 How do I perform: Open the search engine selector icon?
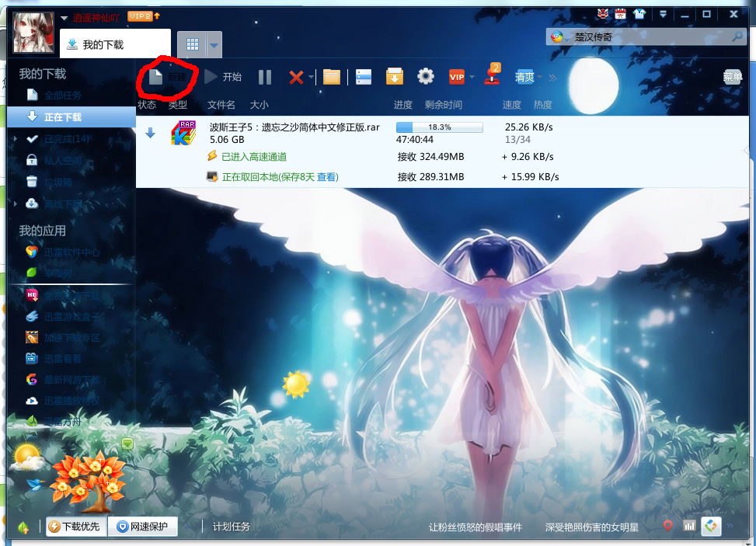tap(558, 37)
